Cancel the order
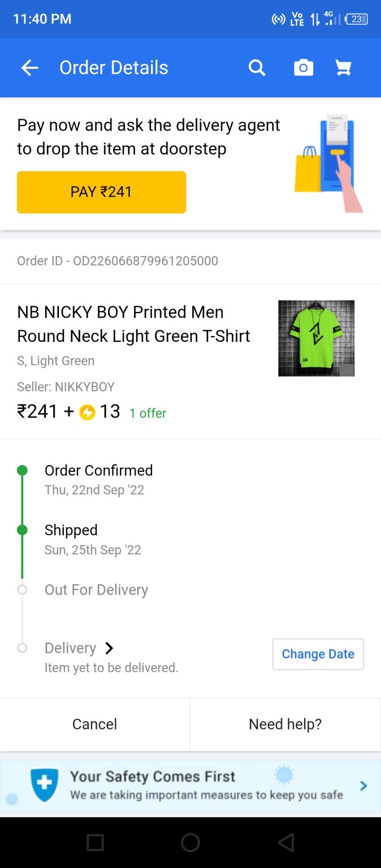Viewport: 381px width, 868px height. (x=94, y=724)
